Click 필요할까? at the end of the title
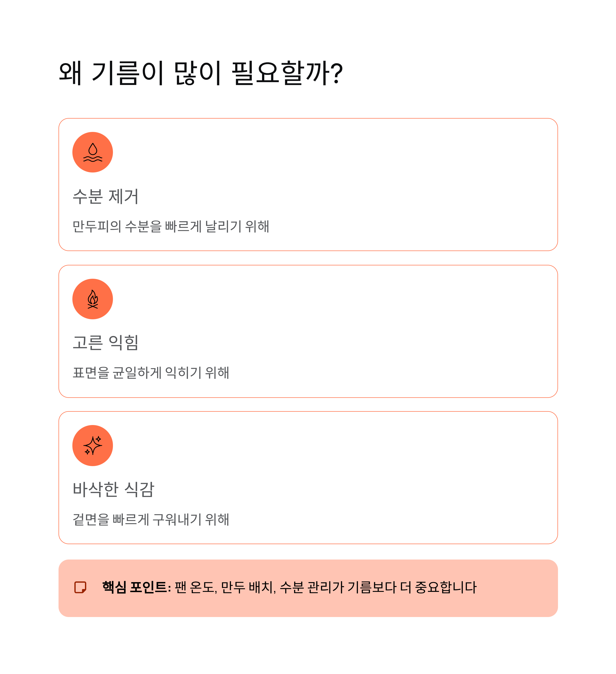This screenshot has height=674, width=616. coord(287,73)
